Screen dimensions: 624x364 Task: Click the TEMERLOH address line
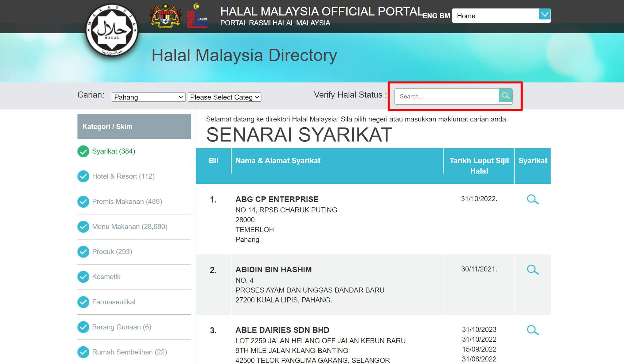(255, 230)
